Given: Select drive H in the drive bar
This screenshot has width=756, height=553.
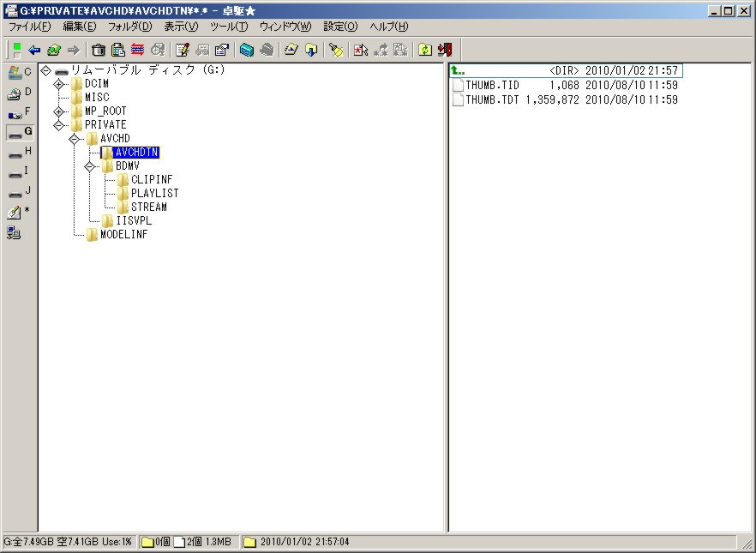Looking at the screenshot, I should click(19, 152).
